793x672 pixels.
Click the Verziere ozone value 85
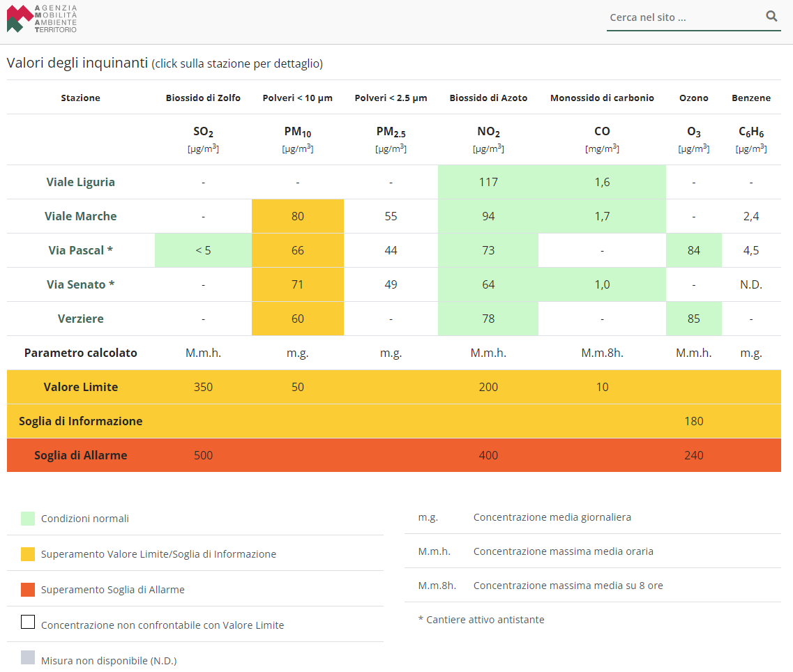click(x=694, y=319)
